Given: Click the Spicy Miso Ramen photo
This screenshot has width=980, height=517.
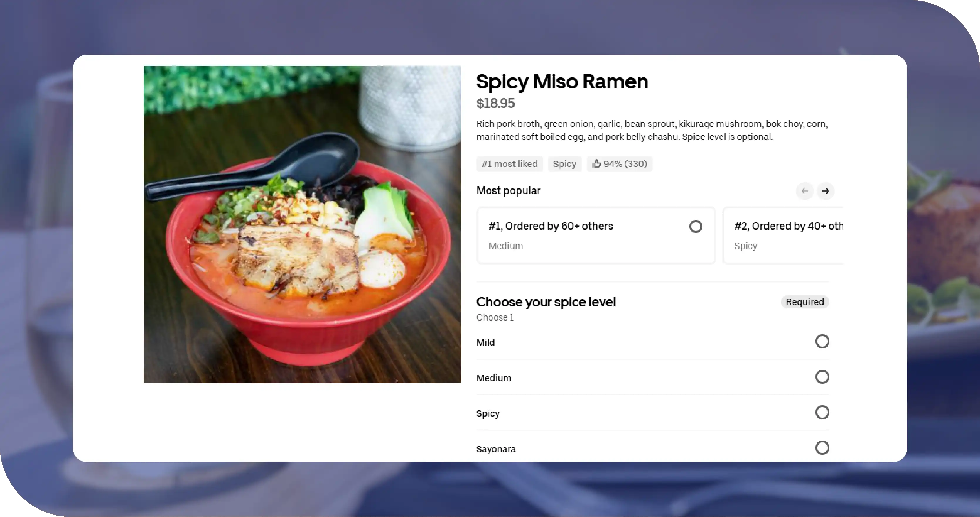Looking at the screenshot, I should (302, 224).
